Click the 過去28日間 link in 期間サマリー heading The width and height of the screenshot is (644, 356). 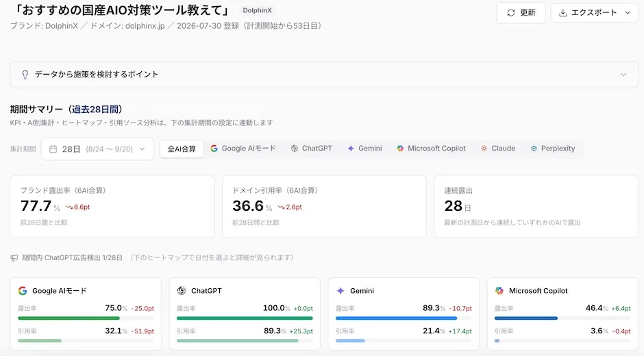point(95,110)
